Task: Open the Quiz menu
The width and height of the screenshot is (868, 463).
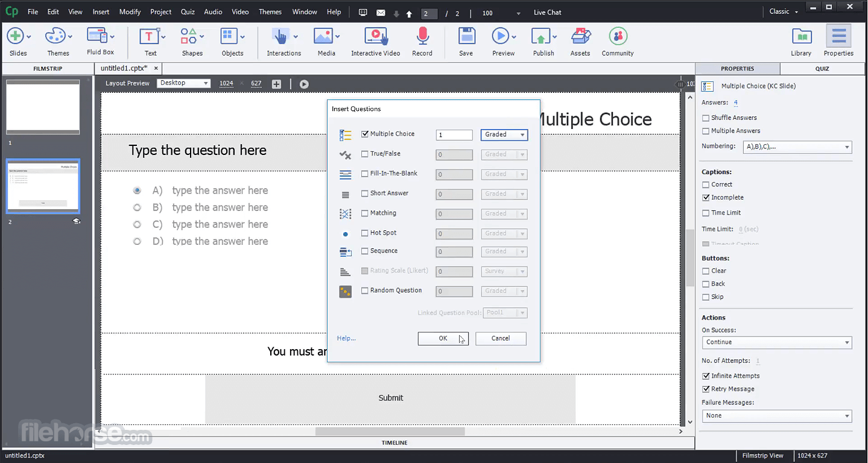Action: click(x=188, y=11)
